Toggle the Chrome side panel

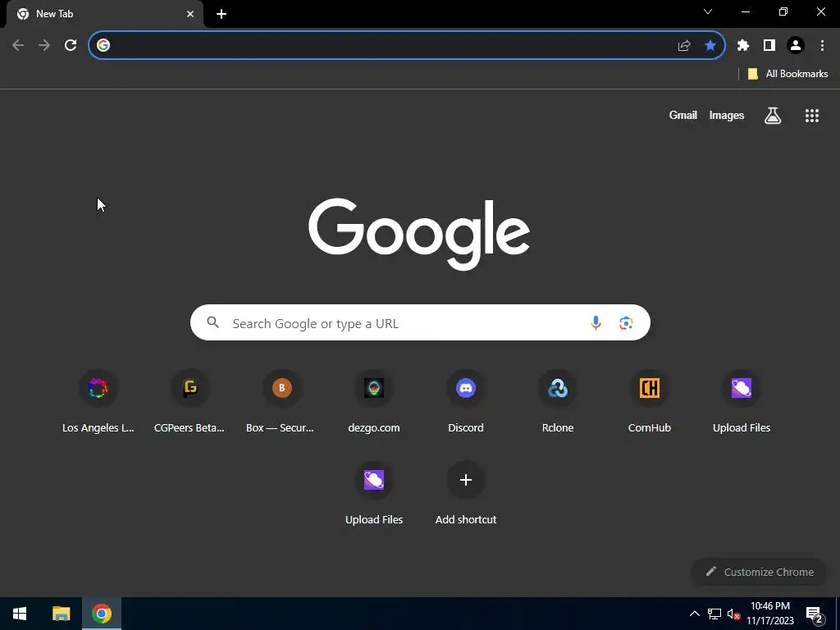click(x=769, y=46)
